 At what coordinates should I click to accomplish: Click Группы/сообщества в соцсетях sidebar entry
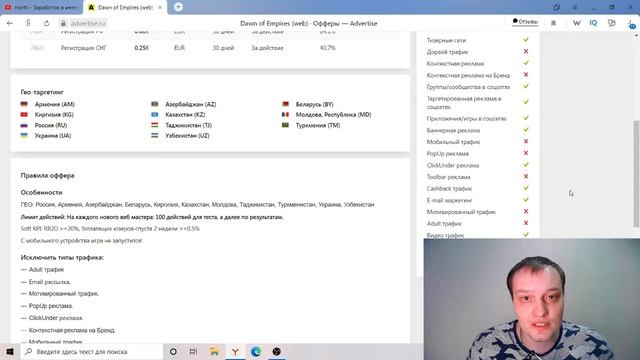click(x=468, y=87)
